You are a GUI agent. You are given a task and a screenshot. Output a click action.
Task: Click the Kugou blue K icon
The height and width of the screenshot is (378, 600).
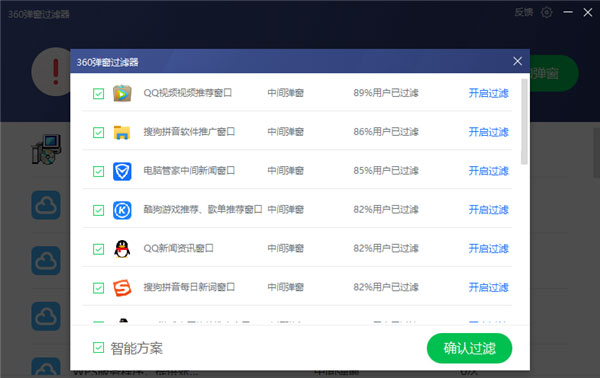click(122, 210)
